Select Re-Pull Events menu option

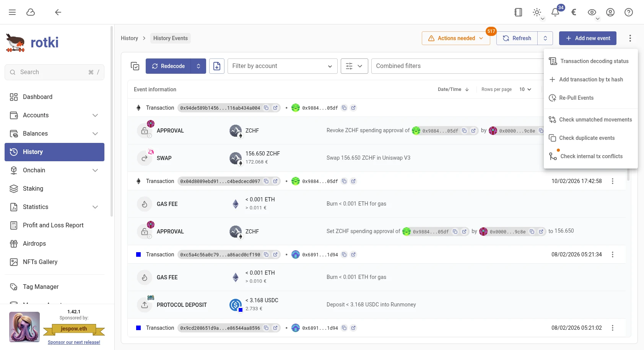click(576, 98)
